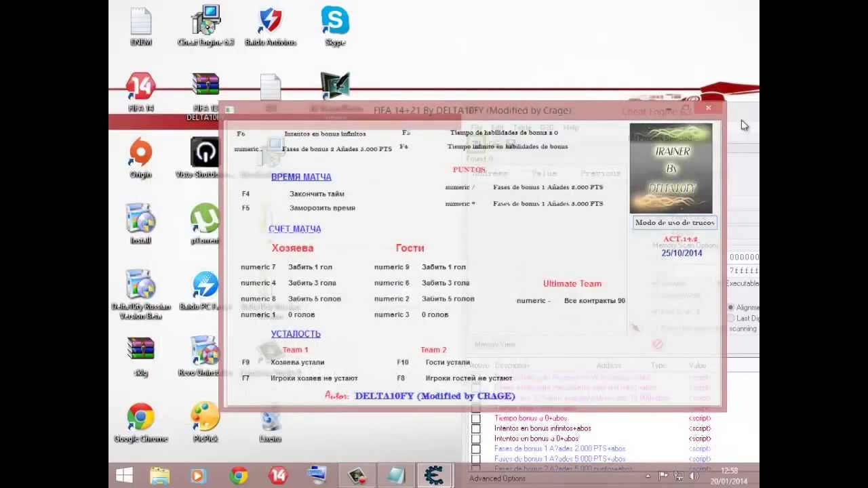Select the Last Digits radio button
This screenshot has height=488, width=868.
(x=730, y=318)
